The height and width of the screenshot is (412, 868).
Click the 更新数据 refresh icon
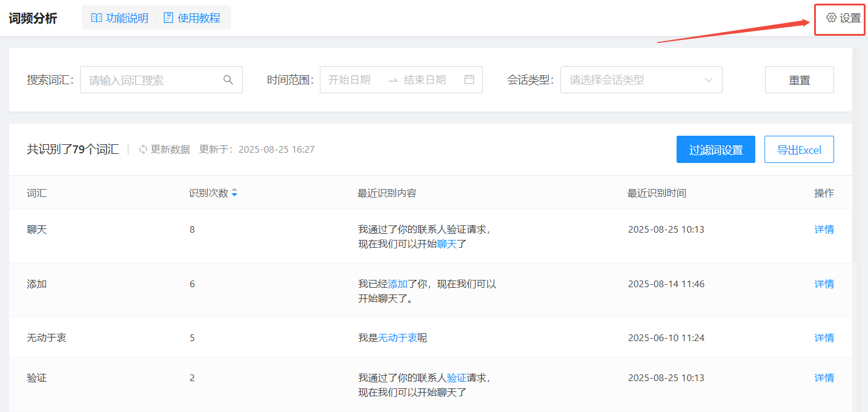(x=143, y=150)
